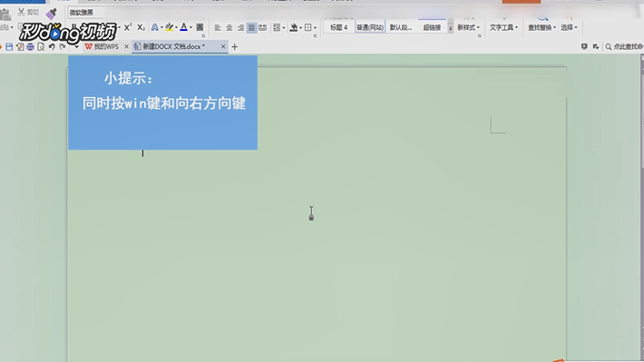644x362 pixels.
Task: Open line spacing dropdown arrow
Action: (284, 27)
